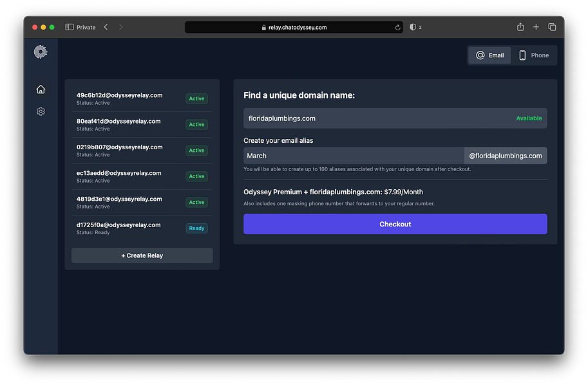Viewport: 588px width, 386px height.
Task: Edit the email alias field March
Action: [354, 156]
